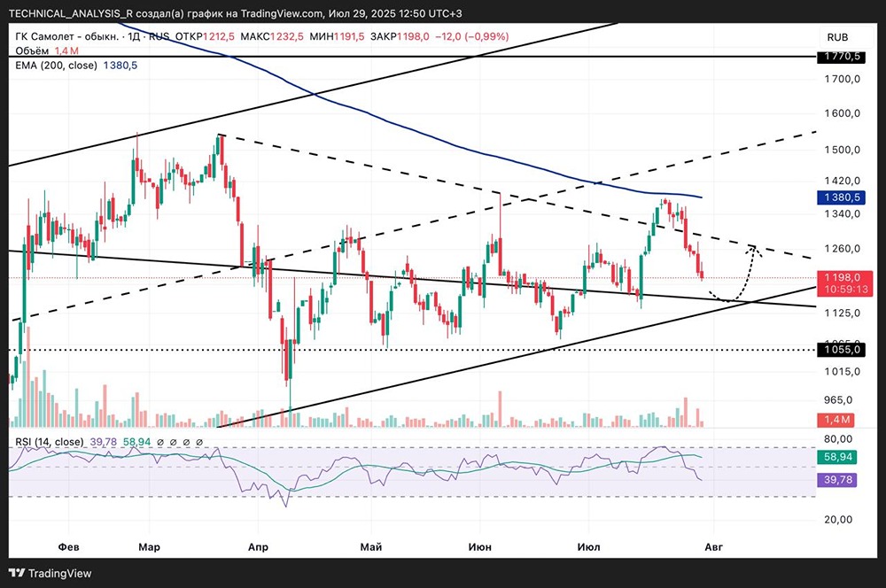Click the ОТКР 1212,5 open value
The image size is (886, 588).
205,36
